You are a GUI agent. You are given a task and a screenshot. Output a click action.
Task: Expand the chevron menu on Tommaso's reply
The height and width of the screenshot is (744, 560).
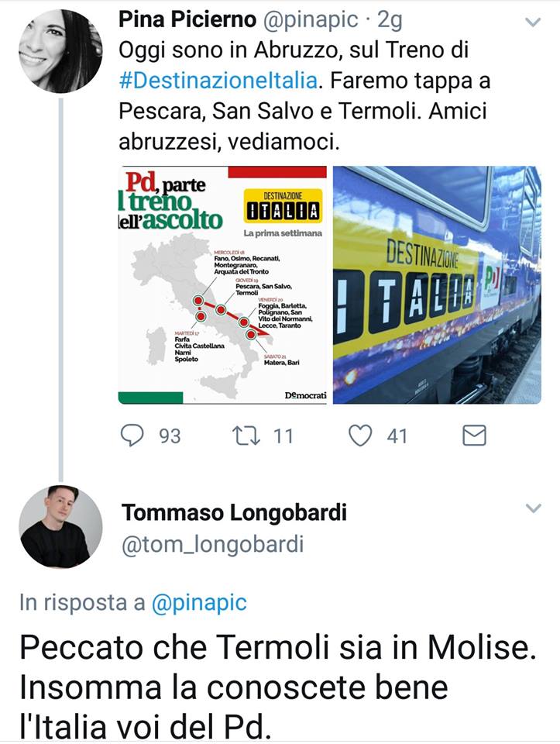point(533,509)
